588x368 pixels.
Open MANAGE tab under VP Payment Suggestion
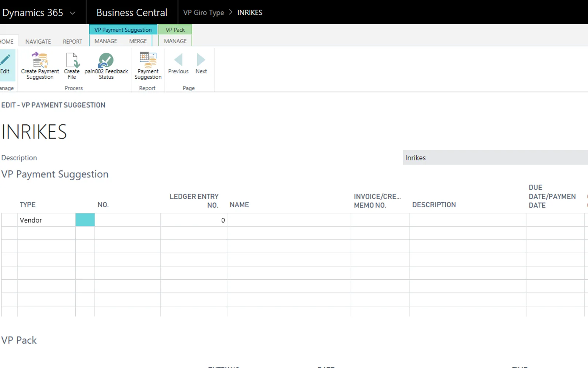106,41
